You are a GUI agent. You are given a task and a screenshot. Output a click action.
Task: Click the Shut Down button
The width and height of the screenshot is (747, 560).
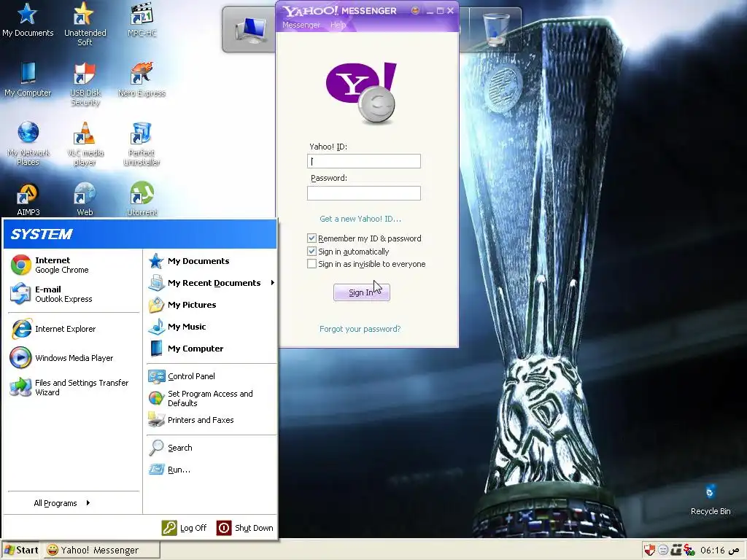(x=244, y=528)
